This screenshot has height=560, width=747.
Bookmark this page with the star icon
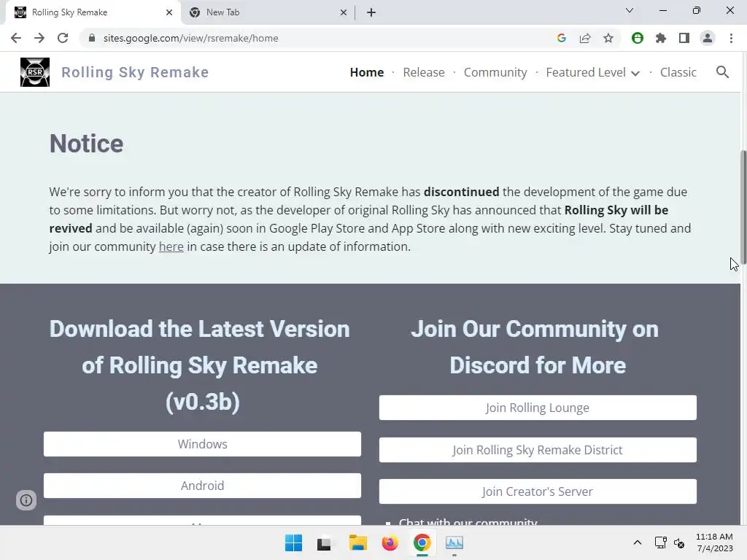[608, 38]
